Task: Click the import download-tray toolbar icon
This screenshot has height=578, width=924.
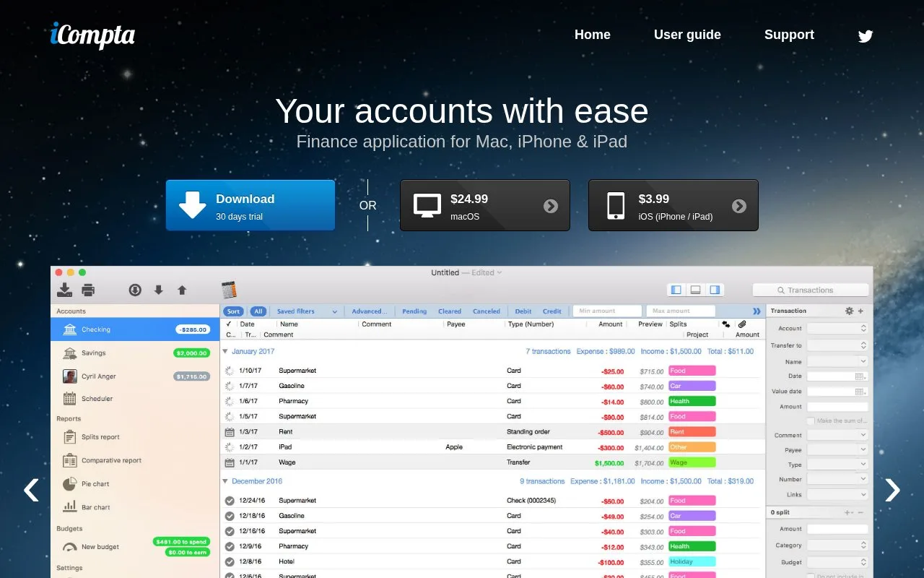Action: pos(65,290)
